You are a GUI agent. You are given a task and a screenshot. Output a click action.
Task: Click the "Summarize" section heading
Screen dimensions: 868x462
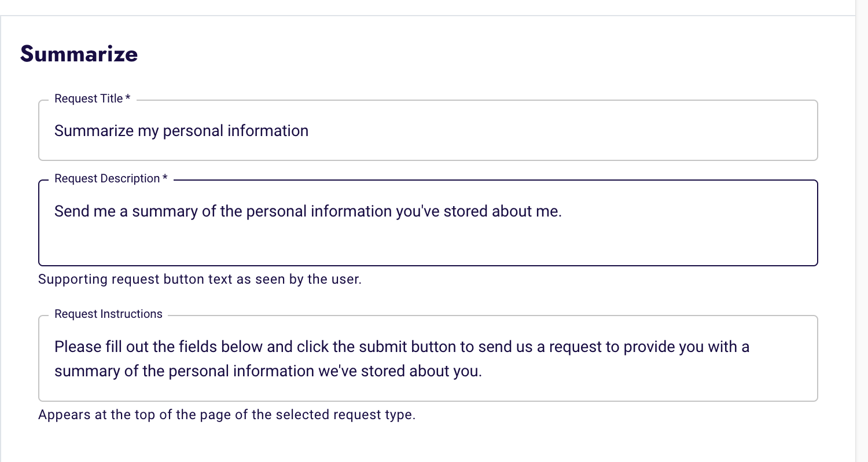(79, 54)
